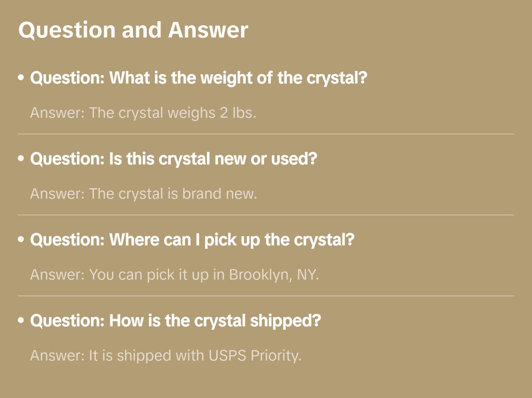This screenshot has width=532, height=398.
Task: Select the answer about USPS Priority shipping
Action: tap(166, 356)
